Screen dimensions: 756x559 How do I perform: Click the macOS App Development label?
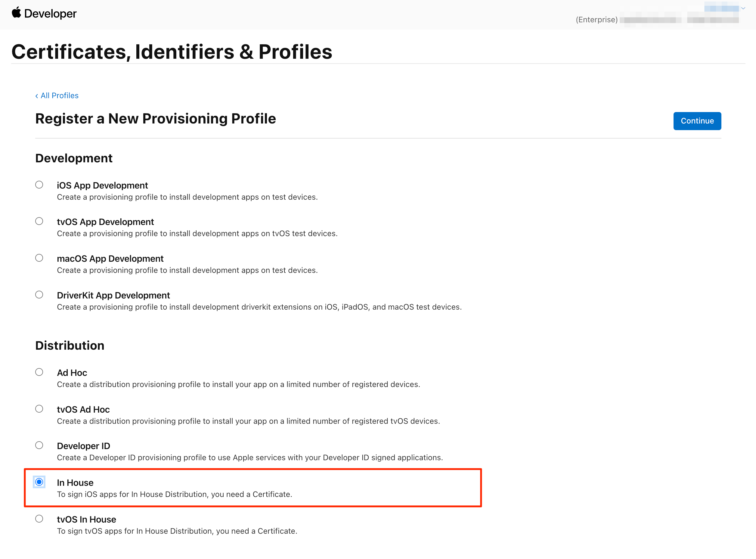pyautogui.click(x=110, y=259)
